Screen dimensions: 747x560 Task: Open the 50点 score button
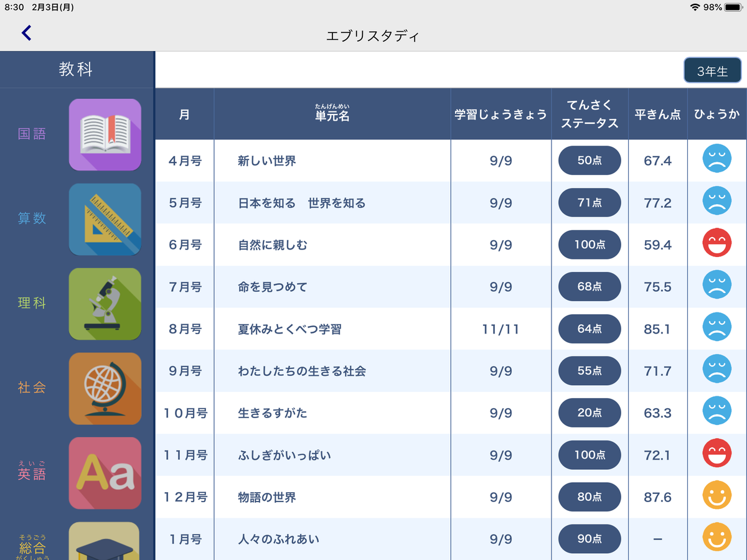coord(590,161)
